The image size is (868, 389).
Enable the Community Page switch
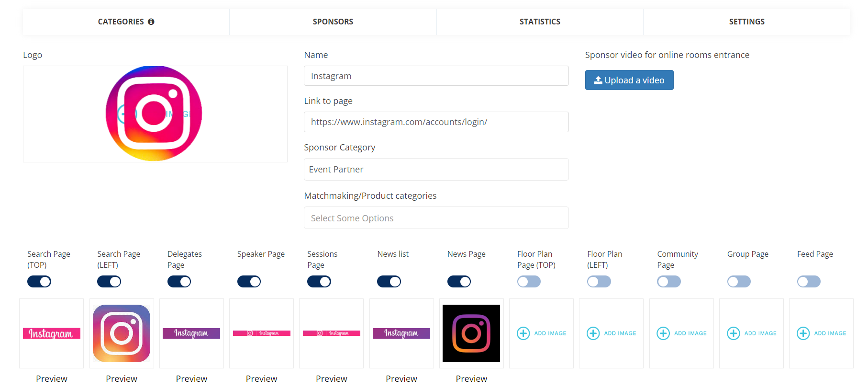coord(669,282)
